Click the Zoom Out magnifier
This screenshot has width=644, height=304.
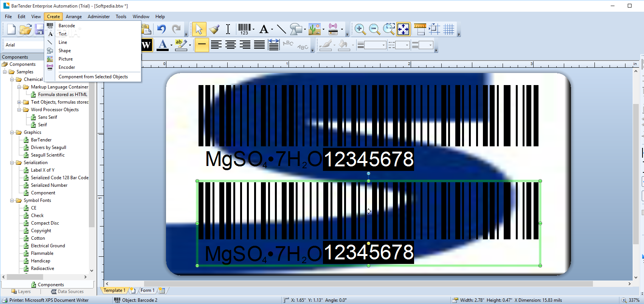[374, 29]
